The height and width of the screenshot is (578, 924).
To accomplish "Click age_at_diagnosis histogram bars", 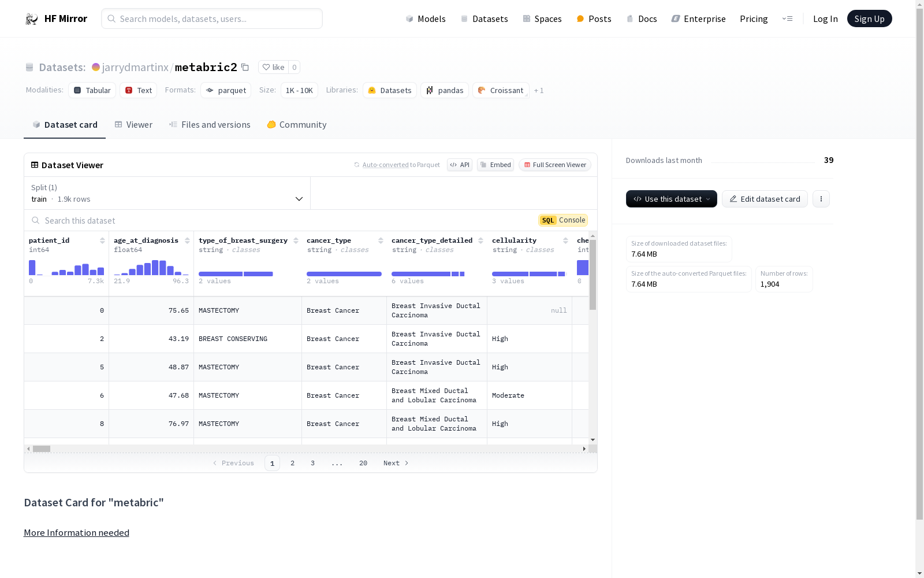I will pyautogui.click(x=151, y=268).
